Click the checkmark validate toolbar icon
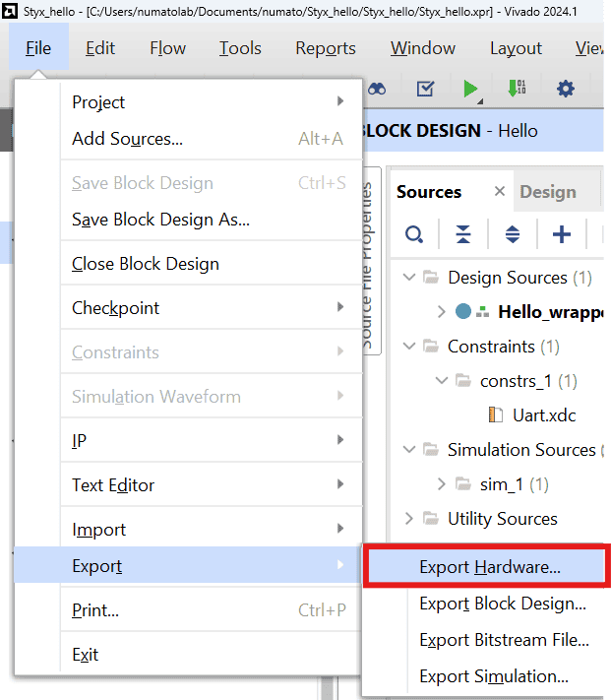The width and height of the screenshot is (611, 700). tap(425, 89)
